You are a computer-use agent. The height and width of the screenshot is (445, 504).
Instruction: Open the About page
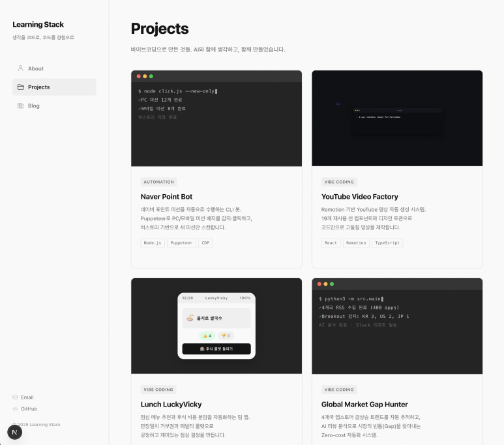36,68
